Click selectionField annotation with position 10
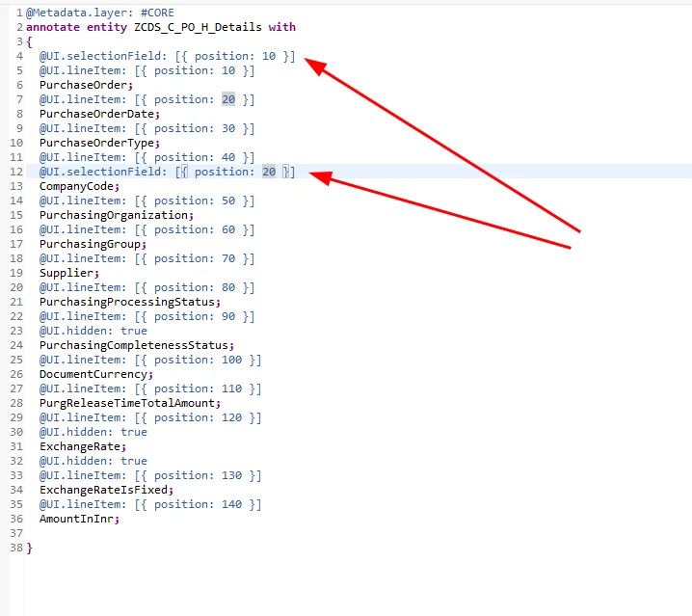The height and width of the screenshot is (616, 692). click(x=168, y=56)
